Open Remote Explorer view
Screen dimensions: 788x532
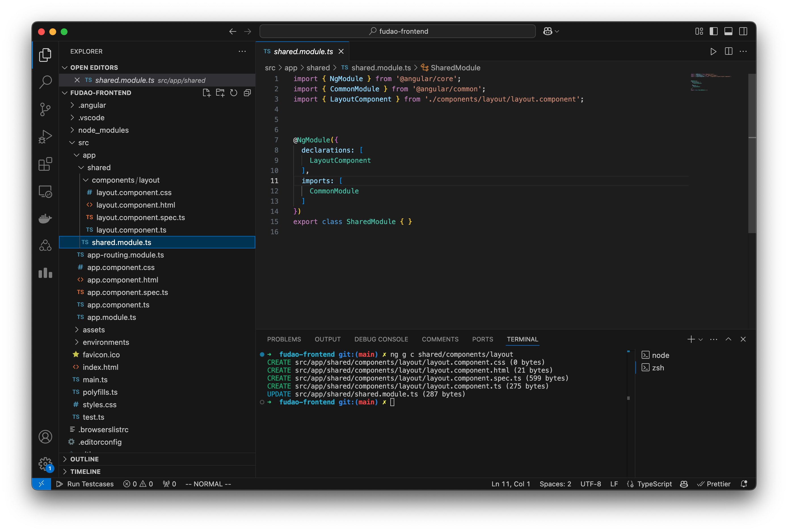point(45,192)
